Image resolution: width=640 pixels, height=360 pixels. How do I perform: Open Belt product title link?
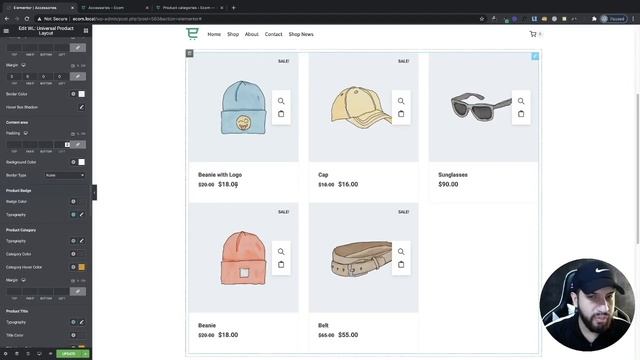[x=323, y=325]
